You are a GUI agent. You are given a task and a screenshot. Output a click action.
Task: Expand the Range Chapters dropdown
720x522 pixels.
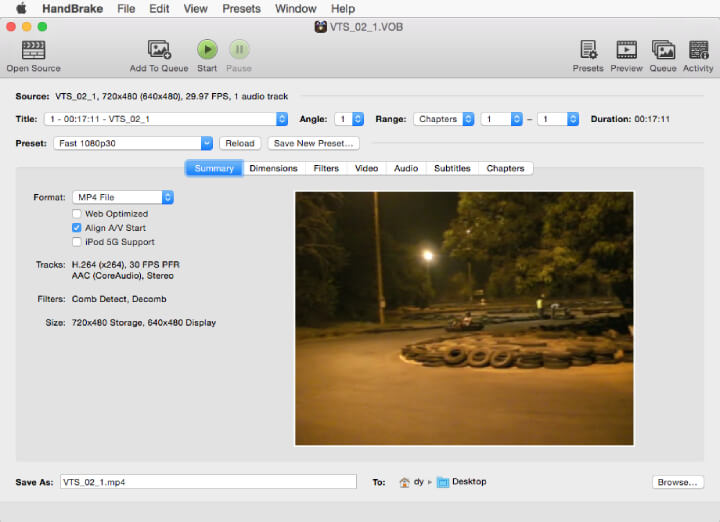pyautogui.click(x=443, y=119)
